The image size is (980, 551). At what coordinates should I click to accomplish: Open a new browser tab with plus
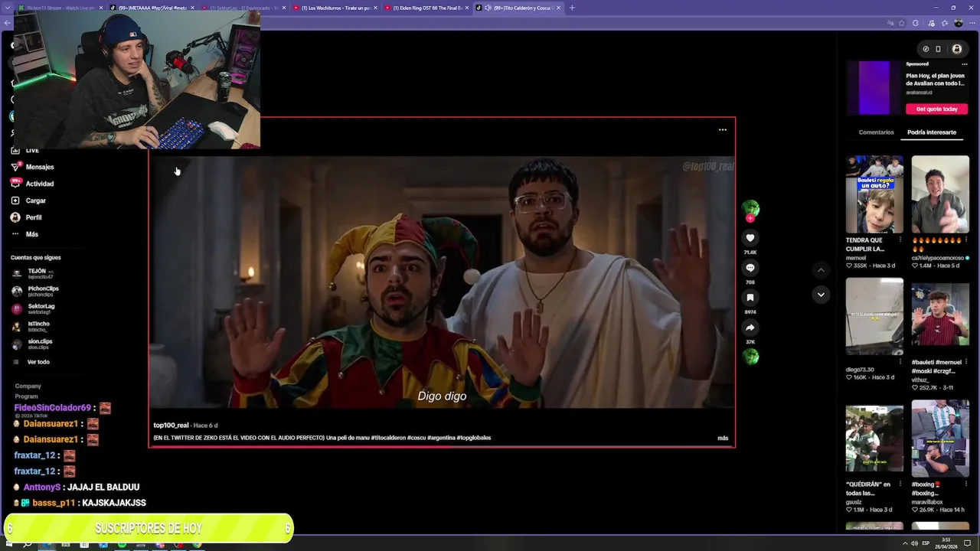(x=572, y=8)
